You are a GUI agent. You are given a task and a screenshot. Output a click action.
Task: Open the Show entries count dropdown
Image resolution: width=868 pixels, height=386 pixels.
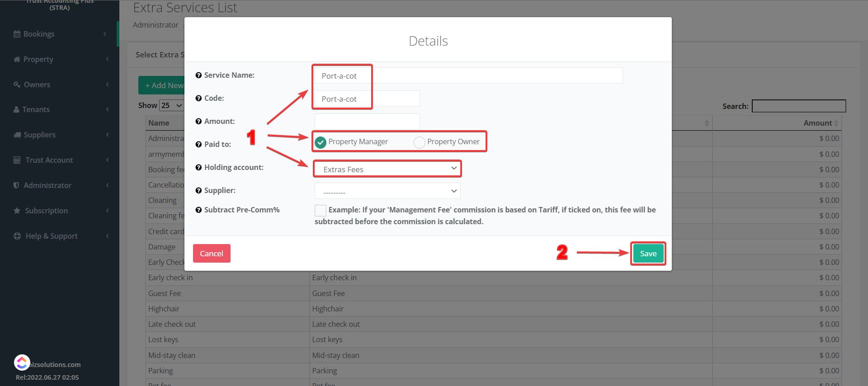pos(172,105)
